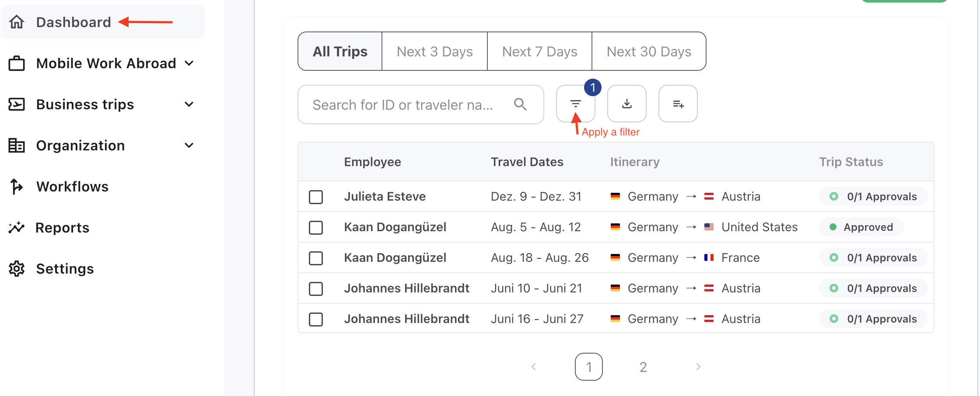The width and height of the screenshot is (980, 396).
Task: Click the filter icon button
Action: (x=575, y=104)
